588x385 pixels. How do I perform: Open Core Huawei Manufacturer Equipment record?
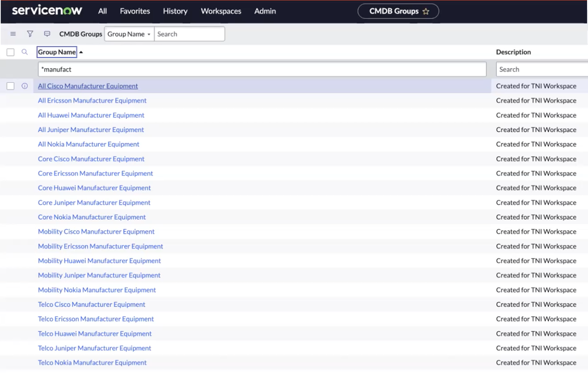[x=94, y=188]
